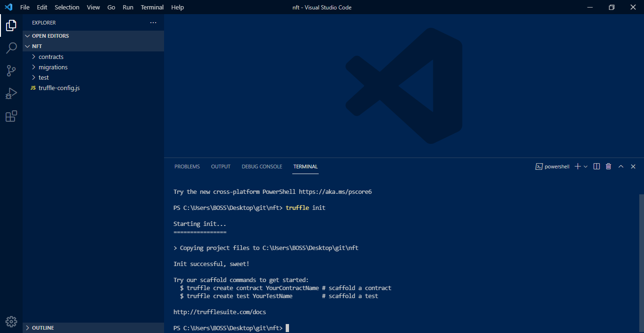Screen dimensions: 644x333
Task: Open the Terminal menu
Action: (152, 7)
